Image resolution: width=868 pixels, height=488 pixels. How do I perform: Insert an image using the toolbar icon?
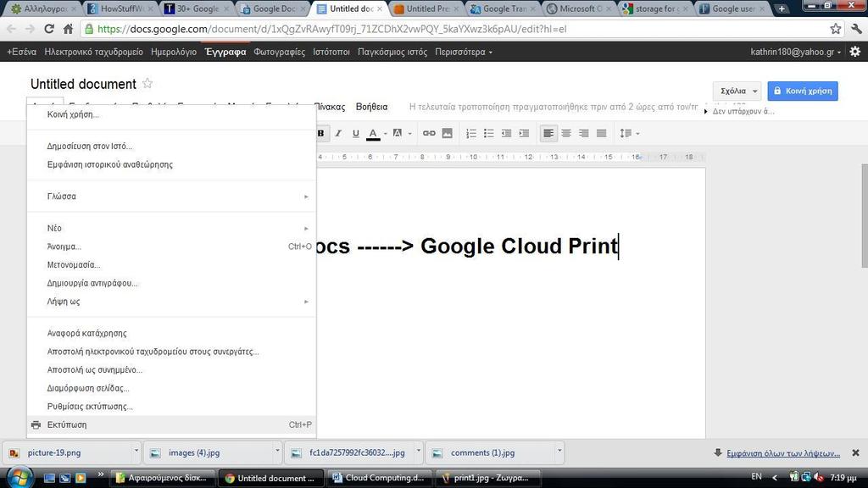coord(448,133)
